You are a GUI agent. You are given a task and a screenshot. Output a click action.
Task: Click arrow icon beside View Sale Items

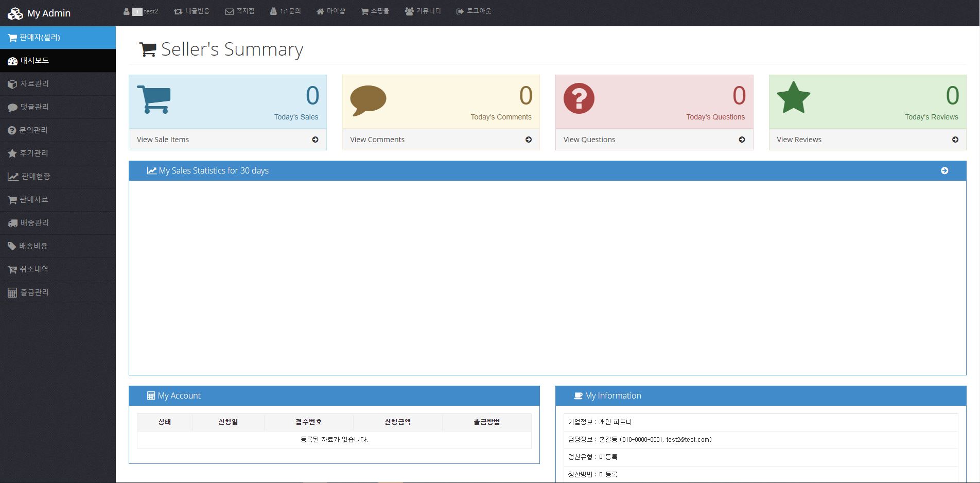[315, 140]
